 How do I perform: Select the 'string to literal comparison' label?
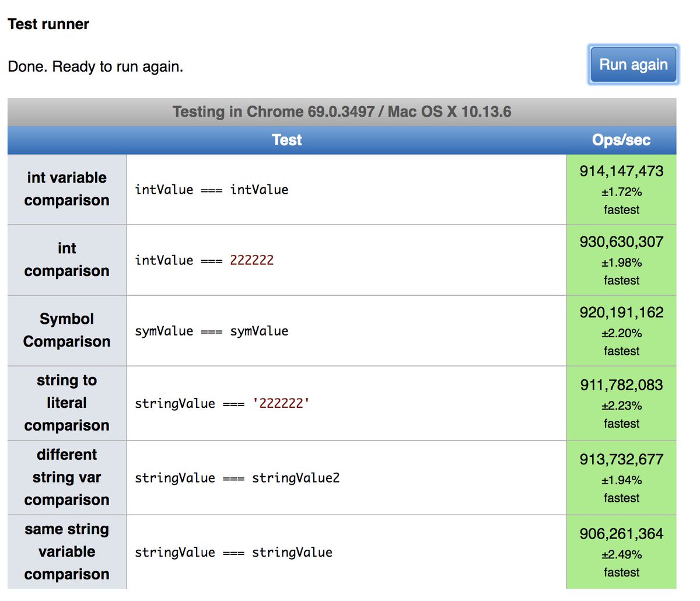point(67,403)
